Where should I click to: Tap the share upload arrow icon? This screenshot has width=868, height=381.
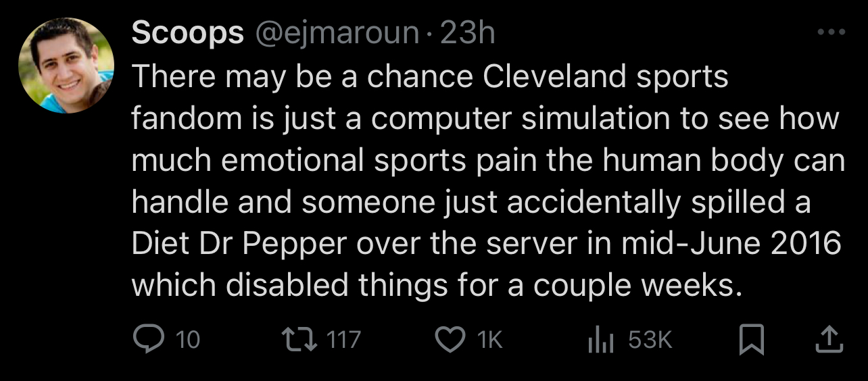[x=829, y=340]
